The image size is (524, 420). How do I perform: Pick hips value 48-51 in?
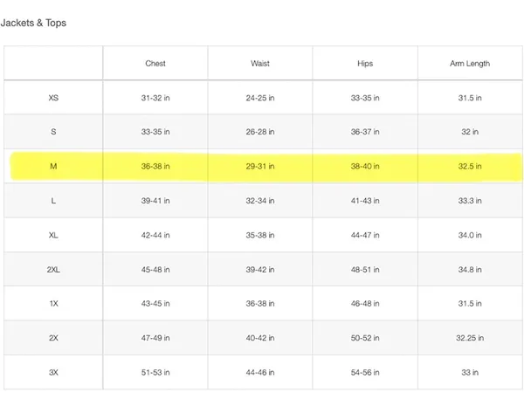[x=365, y=270]
